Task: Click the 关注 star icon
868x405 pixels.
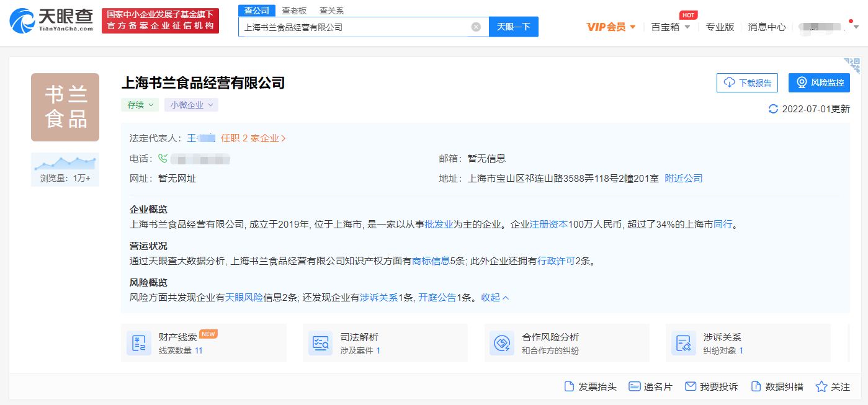Action: (821, 386)
